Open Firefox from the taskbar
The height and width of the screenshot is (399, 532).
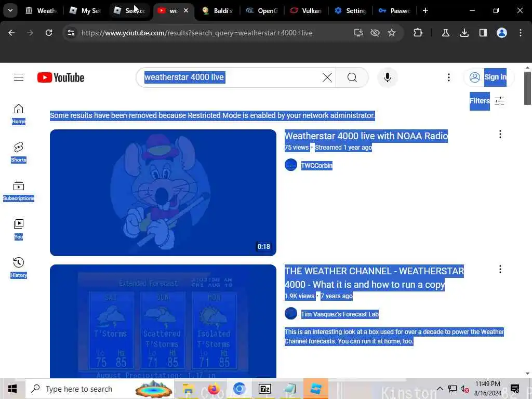click(x=214, y=389)
